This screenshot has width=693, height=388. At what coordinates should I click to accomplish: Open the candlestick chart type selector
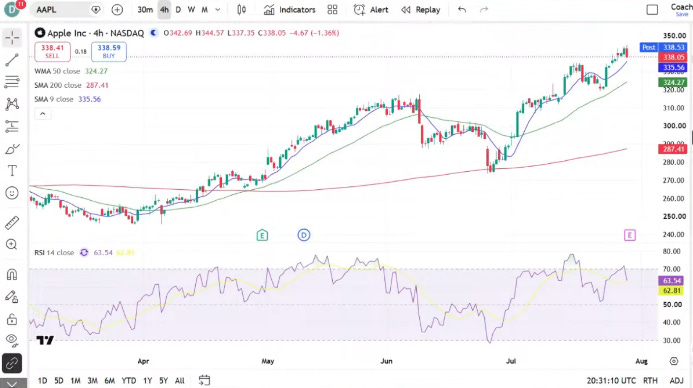point(241,10)
